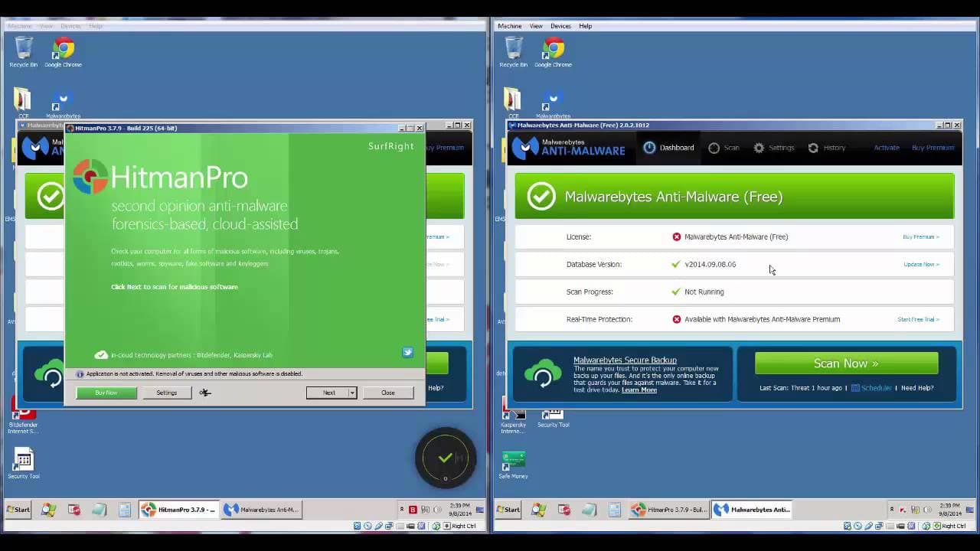The width and height of the screenshot is (980, 551).
Task: Click the Scheduler link in Malwarebytes
Action: [876, 388]
